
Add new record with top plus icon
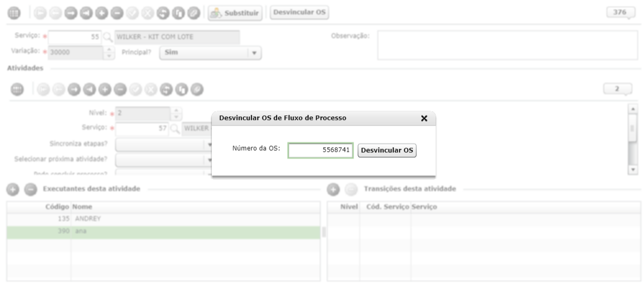(x=100, y=13)
